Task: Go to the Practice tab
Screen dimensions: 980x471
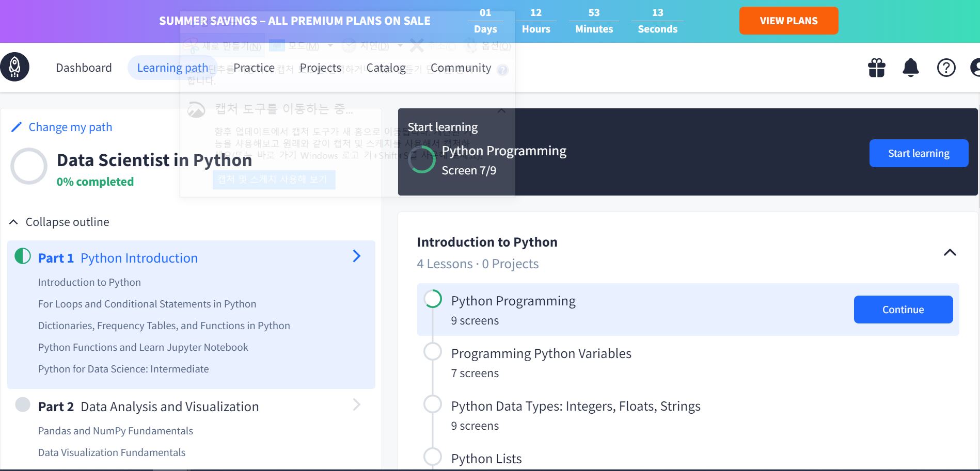Action: pos(254,68)
